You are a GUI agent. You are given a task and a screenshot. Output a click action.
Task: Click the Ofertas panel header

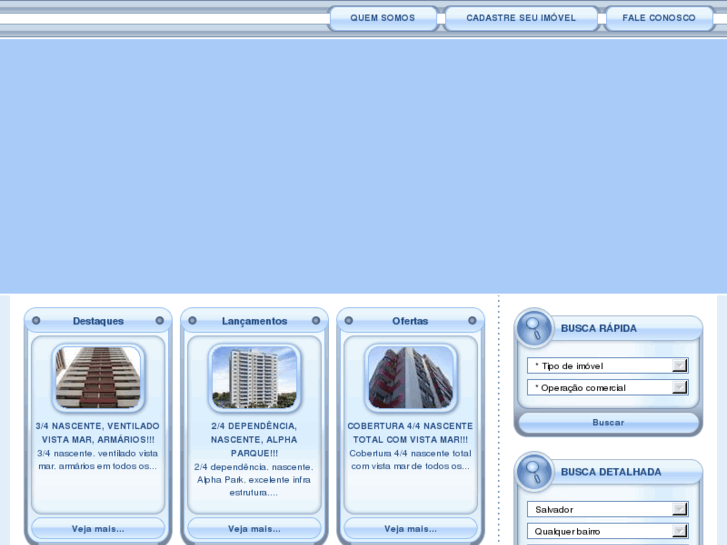410,321
